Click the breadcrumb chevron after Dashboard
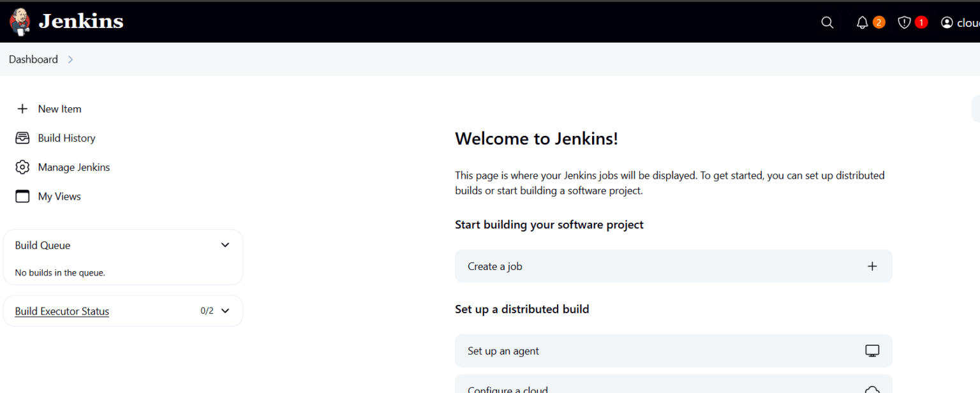 point(70,59)
